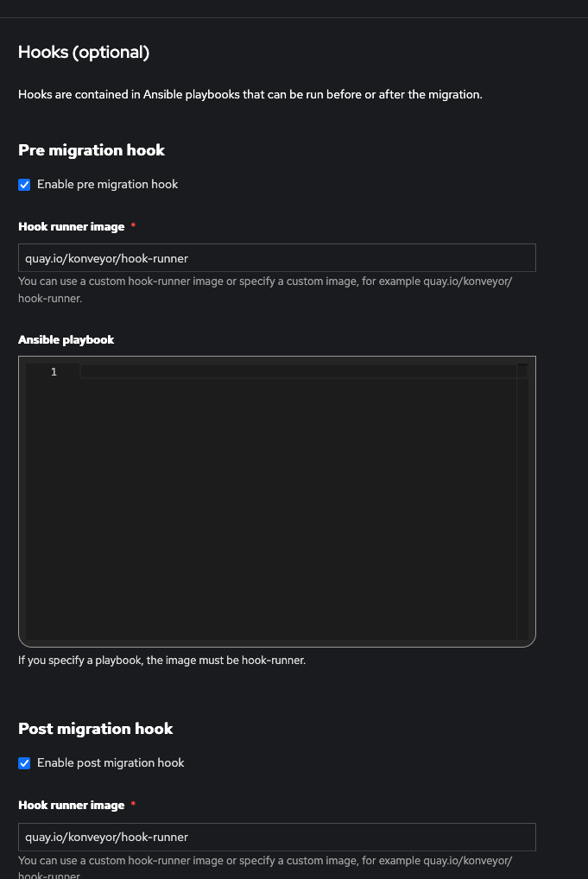This screenshot has width=588, height=879.
Task: Focus the pre migration Hook runner image field
Action: (276, 258)
